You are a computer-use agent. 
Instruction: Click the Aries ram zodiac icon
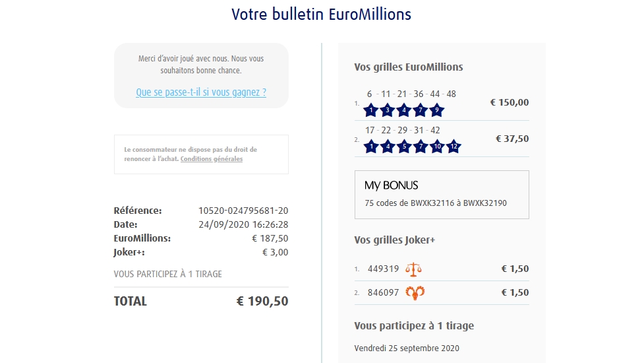[x=415, y=292]
